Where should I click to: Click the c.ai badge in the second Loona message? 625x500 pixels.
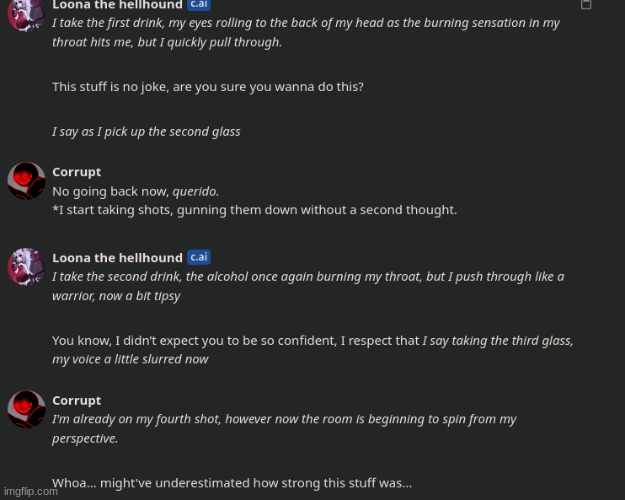(199, 257)
